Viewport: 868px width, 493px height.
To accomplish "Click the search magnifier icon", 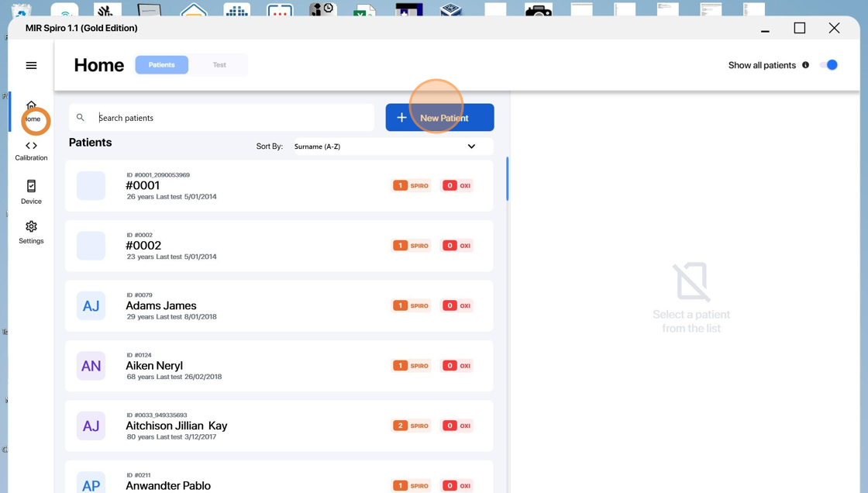I will pos(81,117).
